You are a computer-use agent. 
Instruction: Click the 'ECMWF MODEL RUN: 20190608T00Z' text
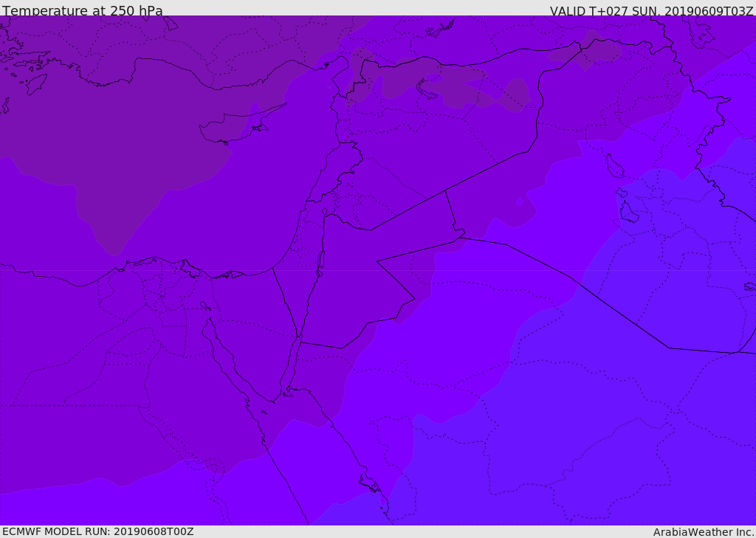[x=98, y=531]
